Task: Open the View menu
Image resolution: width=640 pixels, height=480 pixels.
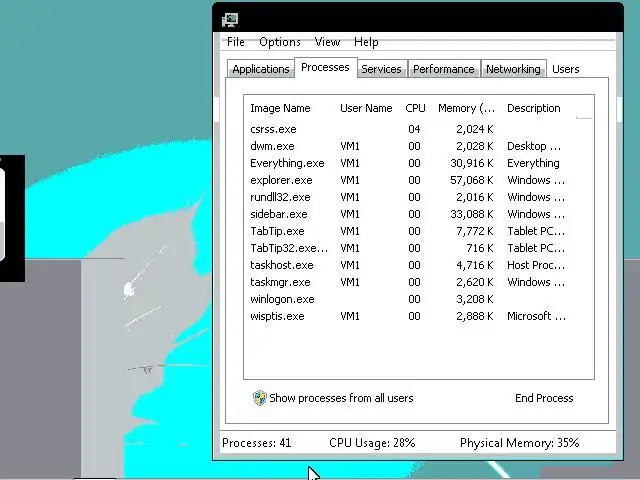Action: point(327,42)
